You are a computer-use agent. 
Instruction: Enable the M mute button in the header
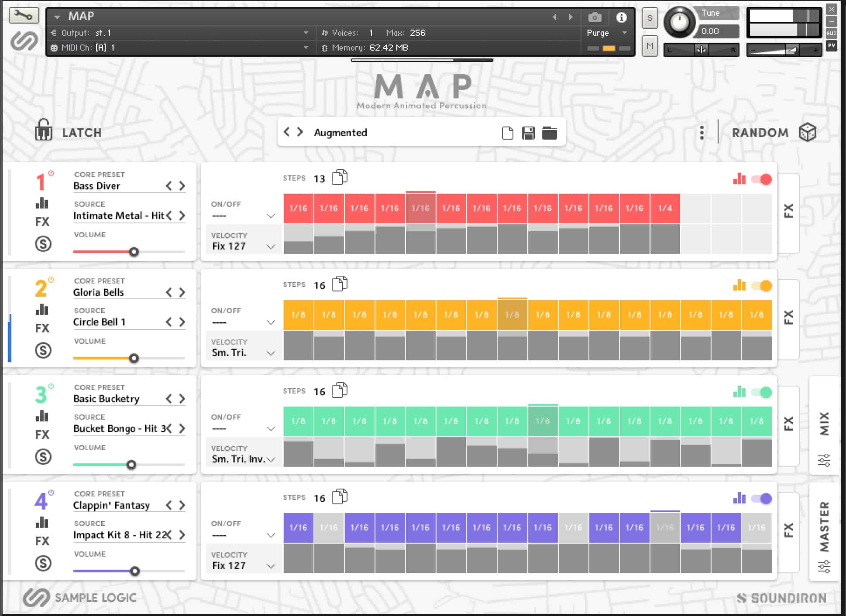click(x=650, y=45)
